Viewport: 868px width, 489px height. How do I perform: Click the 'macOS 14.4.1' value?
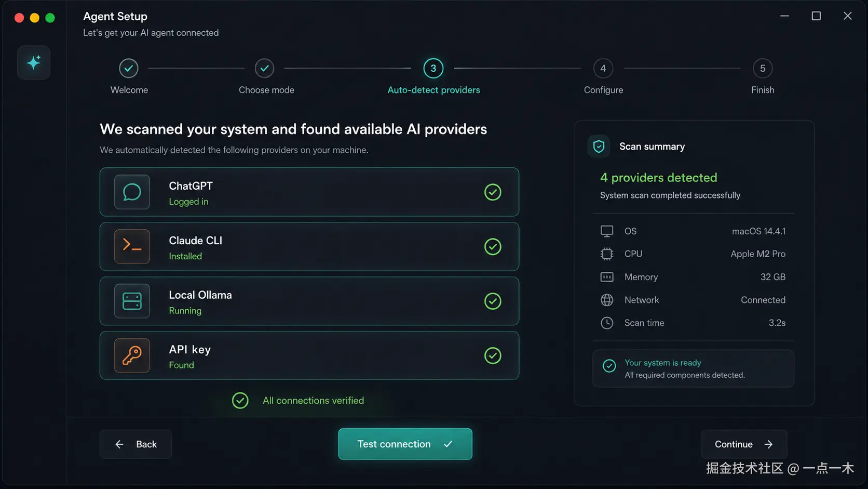pyautogui.click(x=758, y=231)
